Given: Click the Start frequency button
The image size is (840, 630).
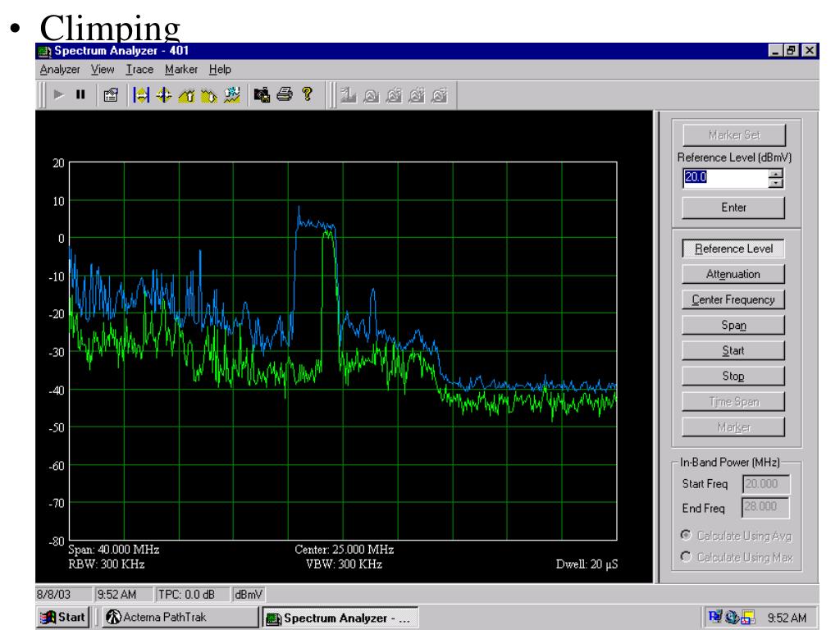Looking at the screenshot, I should tap(733, 350).
